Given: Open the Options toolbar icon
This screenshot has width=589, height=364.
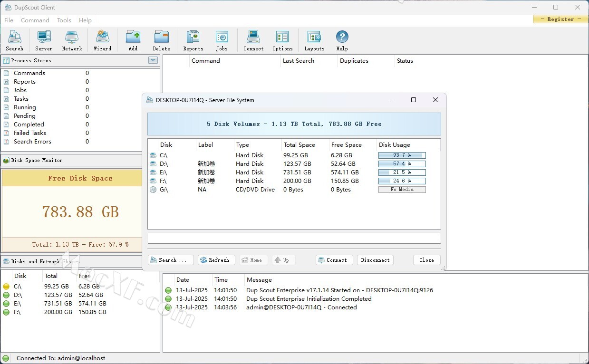Looking at the screenshot, I should 282,40.
